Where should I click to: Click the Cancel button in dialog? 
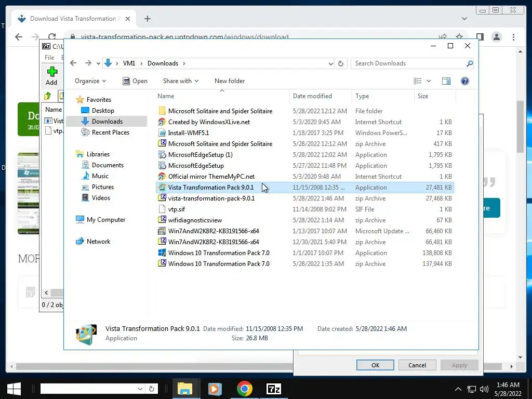pos(417,365)
